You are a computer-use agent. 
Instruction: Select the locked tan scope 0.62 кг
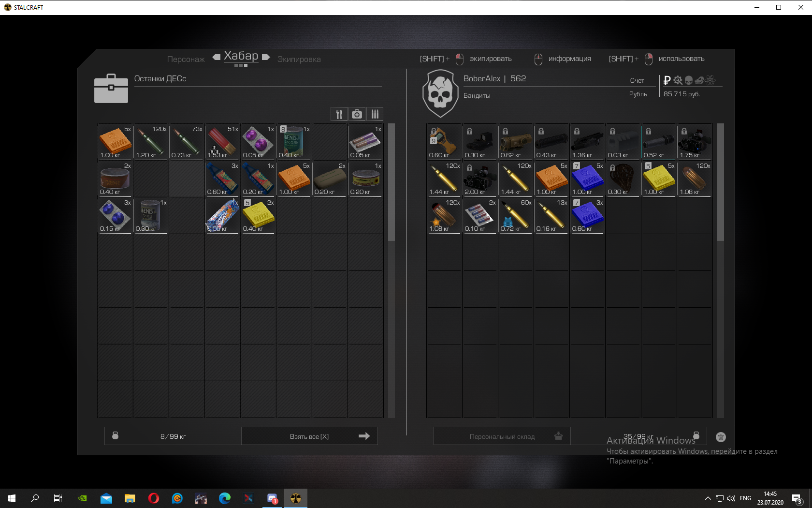coord(516,142)
